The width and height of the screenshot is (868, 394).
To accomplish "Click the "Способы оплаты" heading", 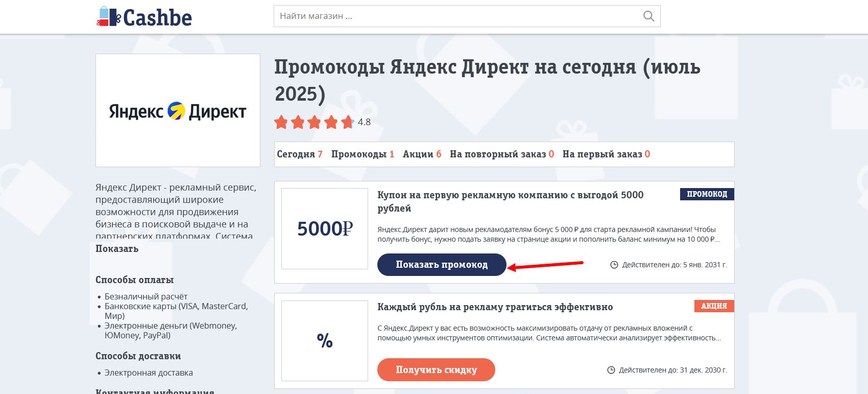I will [134, 280].
